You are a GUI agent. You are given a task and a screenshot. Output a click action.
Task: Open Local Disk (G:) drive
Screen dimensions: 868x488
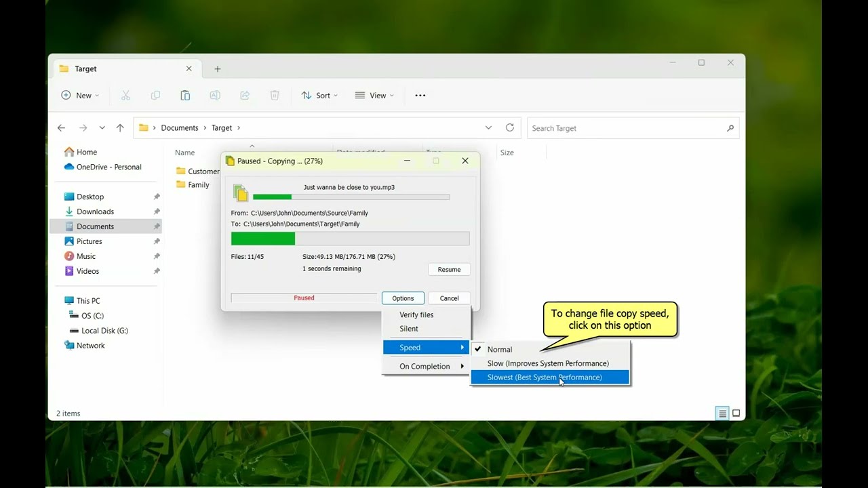99,331
